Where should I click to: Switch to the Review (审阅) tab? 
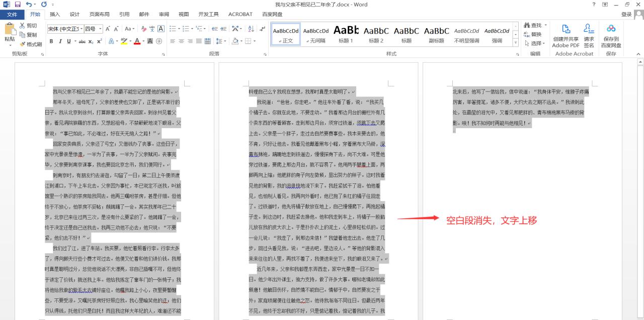tap(164, 15)
